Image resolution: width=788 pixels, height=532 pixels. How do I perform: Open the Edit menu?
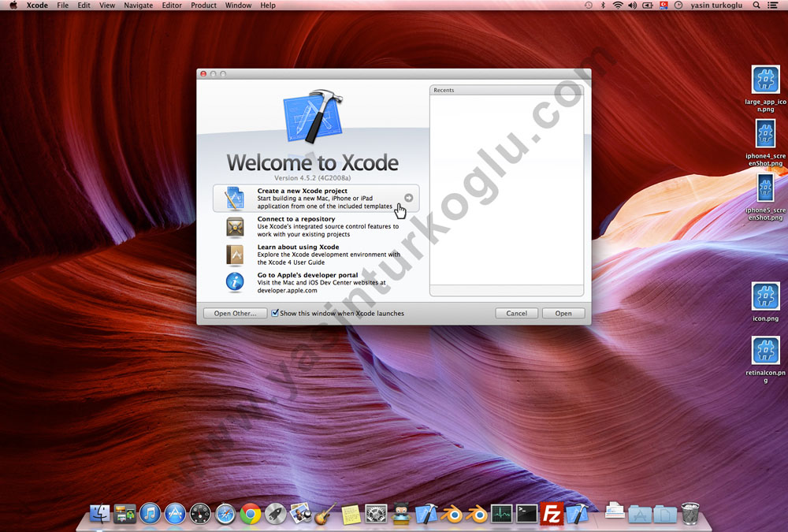[84, 5]
